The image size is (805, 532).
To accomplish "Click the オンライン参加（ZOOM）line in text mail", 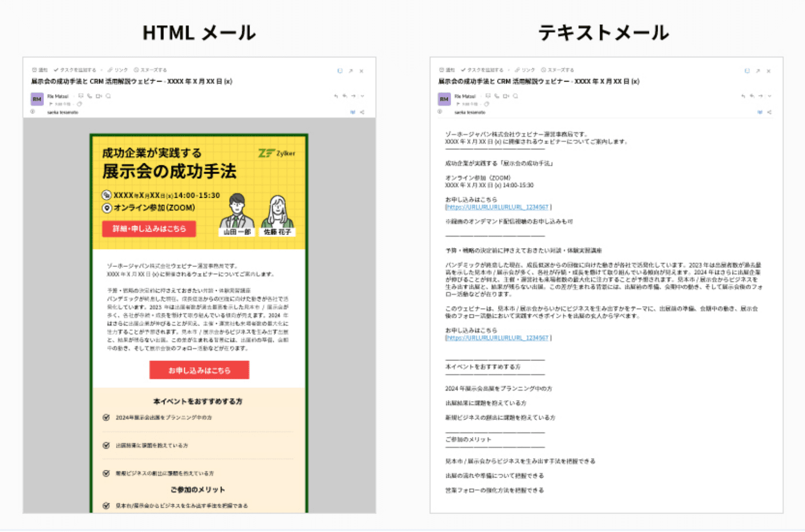I will (478, 178).
